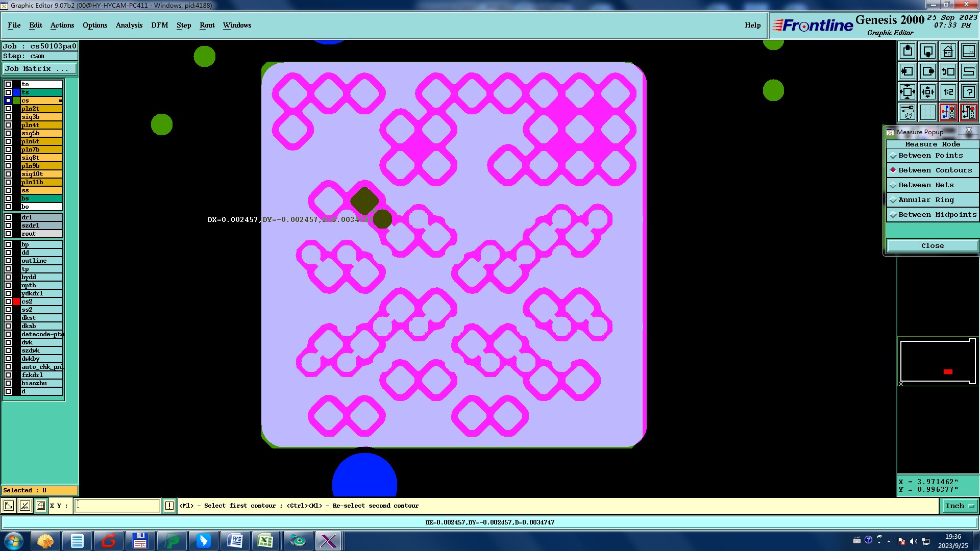This screenshot has height=551, width=980.
Task: Close the Measure Popup with Close button
Action: [x=933, y=246]
